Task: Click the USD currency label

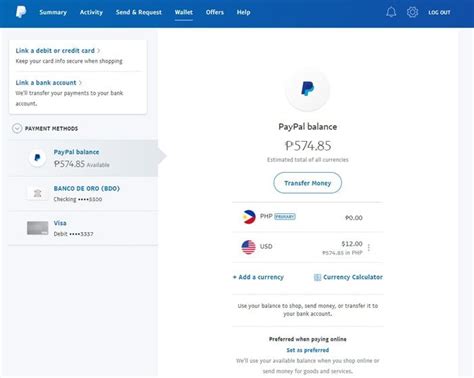Action: click(266, 247)
